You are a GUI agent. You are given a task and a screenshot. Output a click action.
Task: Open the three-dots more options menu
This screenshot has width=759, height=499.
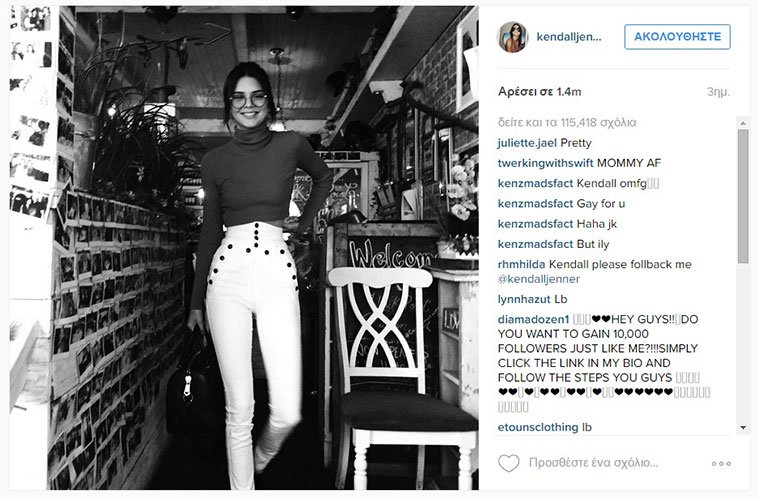721,464
